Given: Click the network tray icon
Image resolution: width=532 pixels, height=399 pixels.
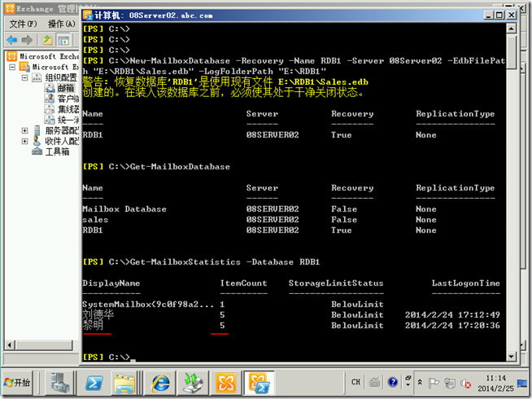Looking at the screenshot, I should [x=450, y=383].
